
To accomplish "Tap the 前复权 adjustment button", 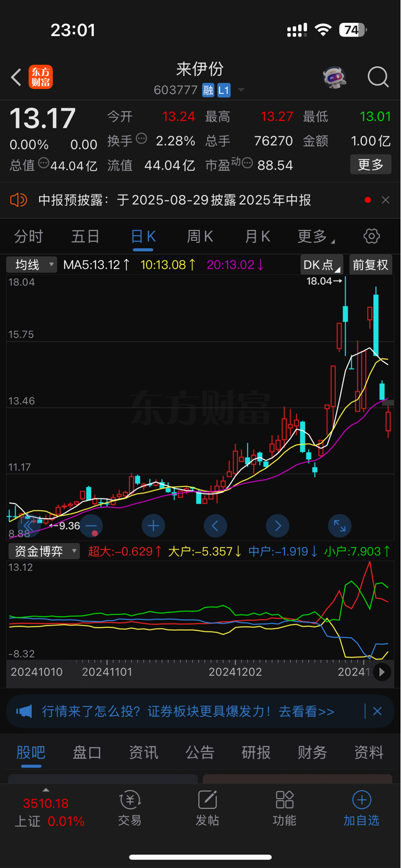I will [370, 265].
